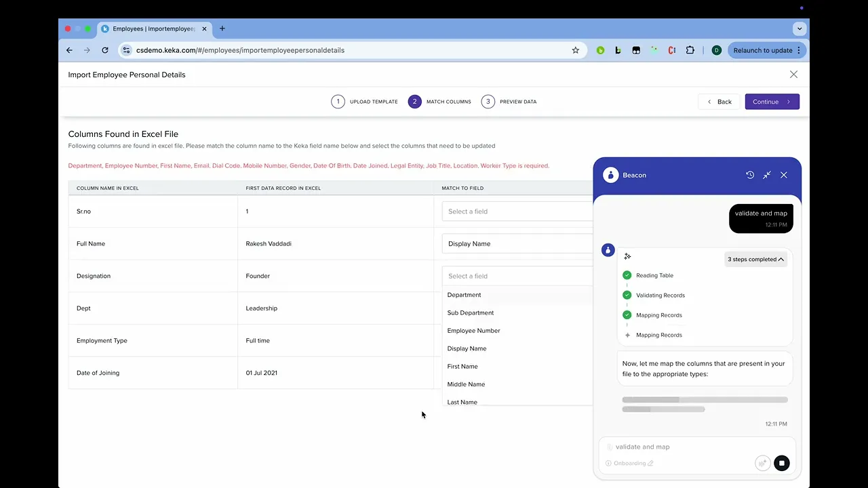Click the 'Dept' column name cell

153,308
